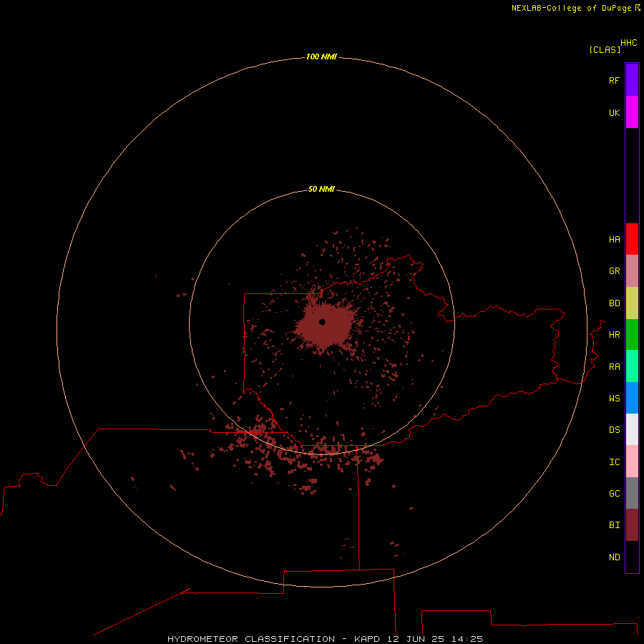Click the HR legend label
644x644 pixels.
coord(614,335)
